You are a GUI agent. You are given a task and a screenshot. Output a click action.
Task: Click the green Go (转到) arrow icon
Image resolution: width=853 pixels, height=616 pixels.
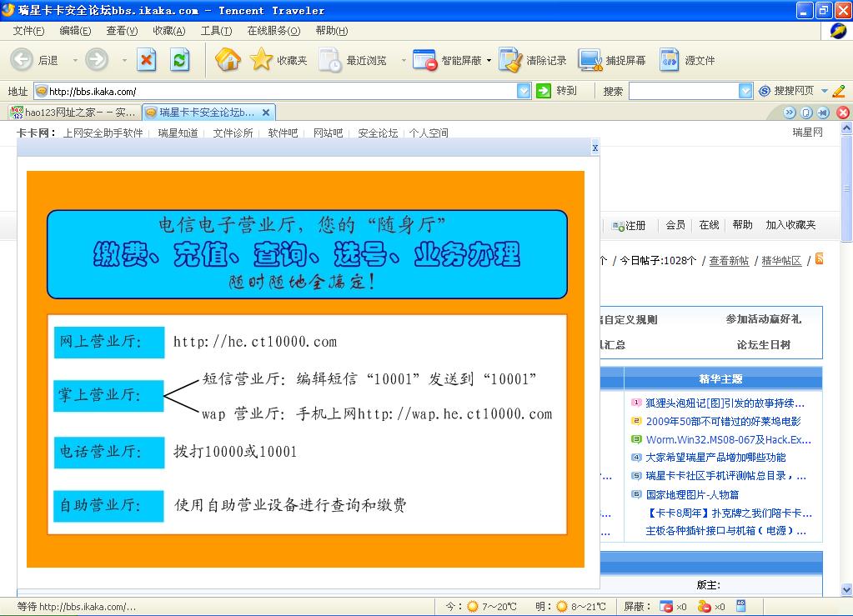(544, 91)
